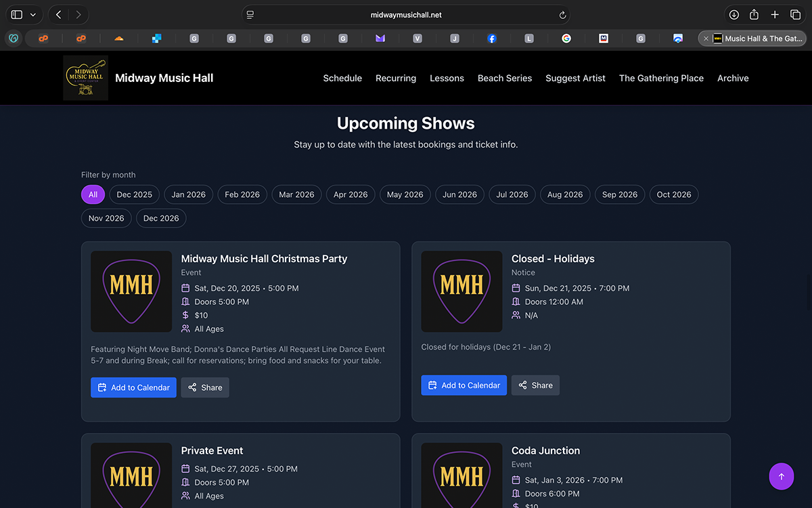Select the All month filter
The height and width of the screenshot is (508, 812).
[x=93, y=194]
